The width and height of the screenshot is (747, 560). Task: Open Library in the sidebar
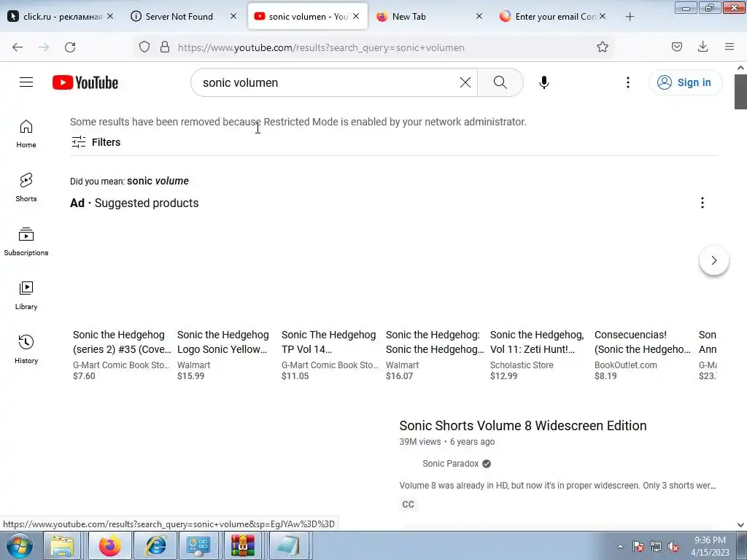pos(26,296)
